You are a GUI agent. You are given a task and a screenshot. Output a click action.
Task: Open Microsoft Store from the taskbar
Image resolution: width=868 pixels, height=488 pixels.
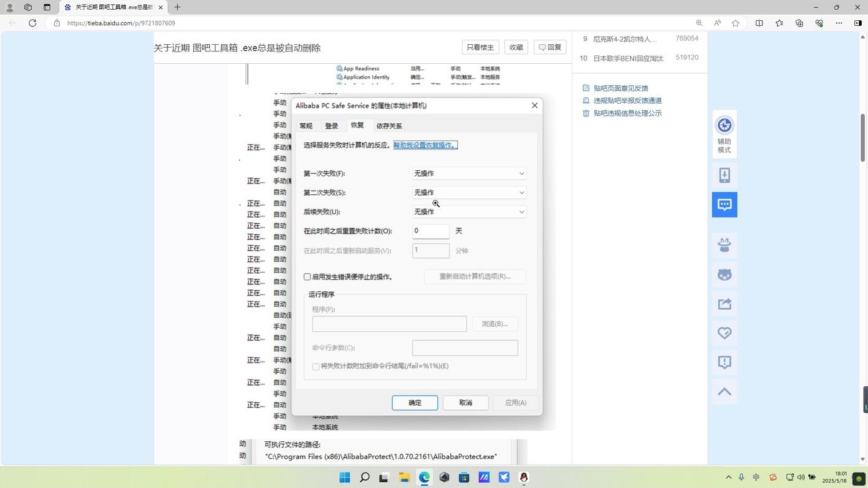click(x=464, y=477)
